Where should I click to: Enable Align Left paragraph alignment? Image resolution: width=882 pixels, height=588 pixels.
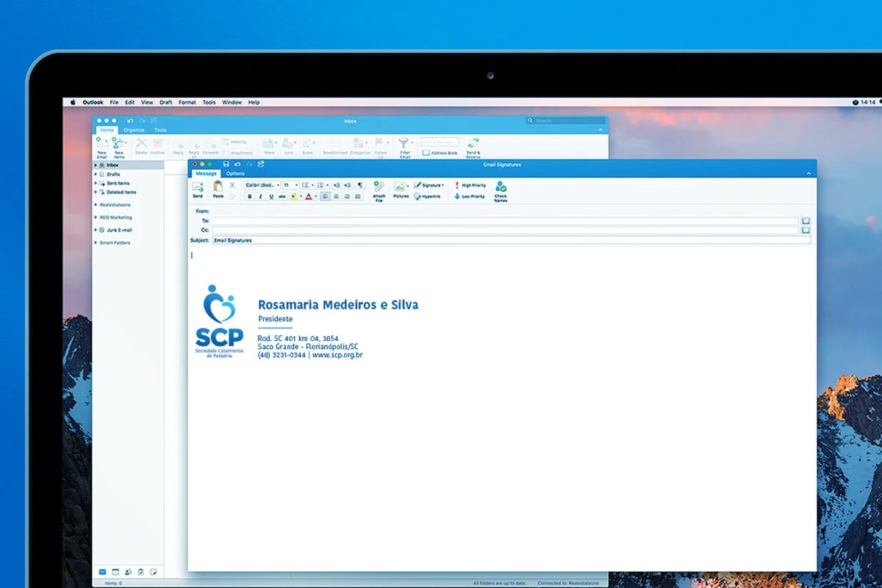coord(325,196)
